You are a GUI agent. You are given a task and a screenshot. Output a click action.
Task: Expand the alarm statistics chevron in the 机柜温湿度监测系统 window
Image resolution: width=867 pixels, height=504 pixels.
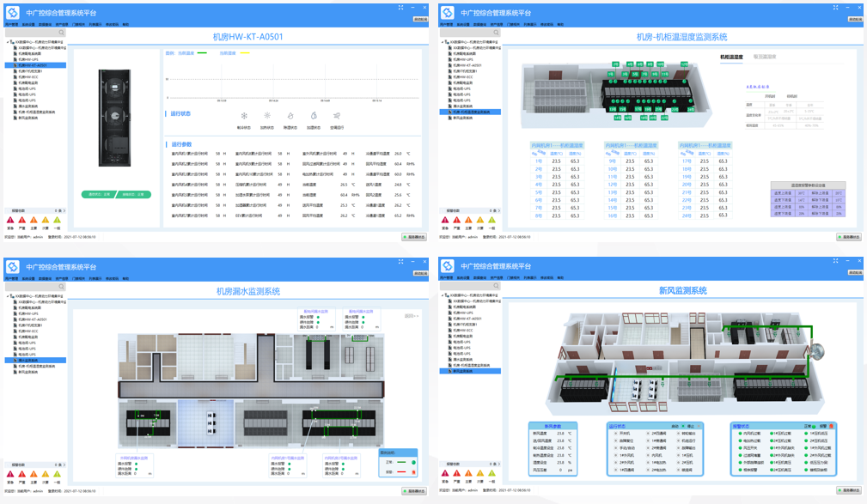point(498,210)
